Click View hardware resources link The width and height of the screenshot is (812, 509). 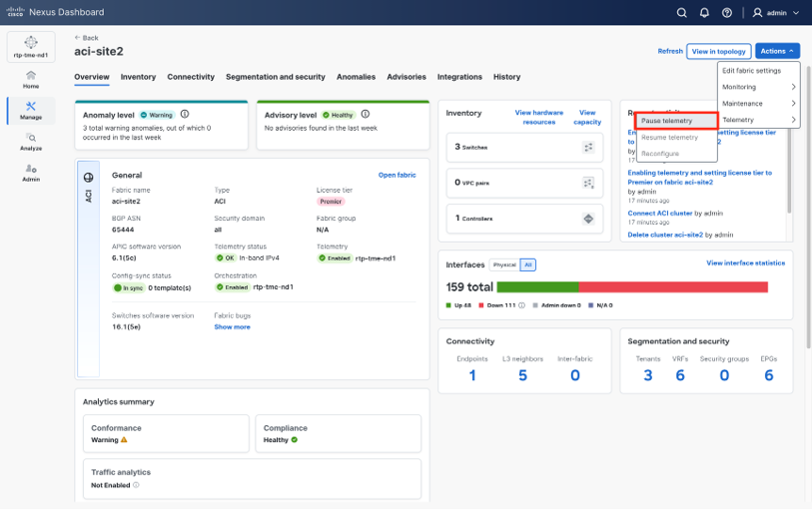point(539,117)
